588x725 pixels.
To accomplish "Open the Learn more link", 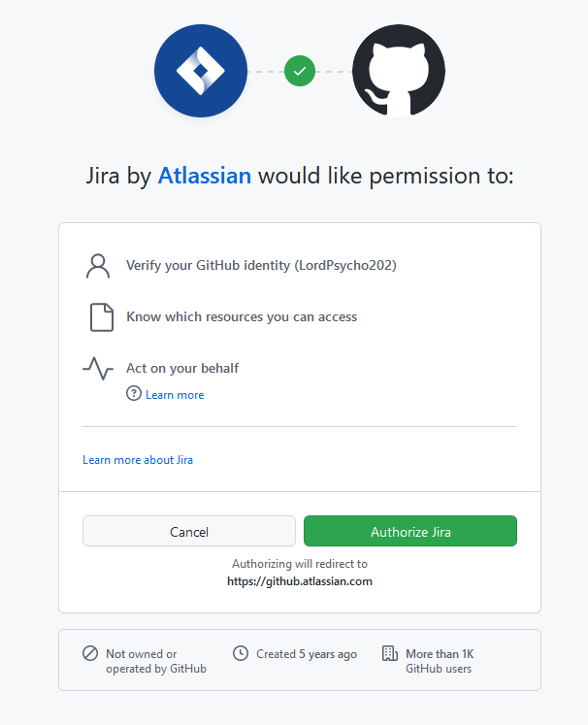I will pyautogui.click(x=175, y=395).
